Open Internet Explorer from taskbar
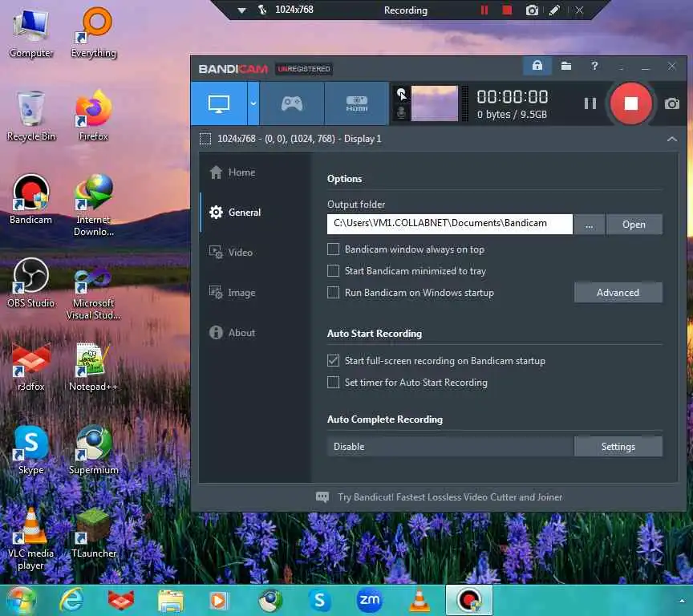Image resolution: width=693 pixels, height=616 pixels. pos(71,600)
